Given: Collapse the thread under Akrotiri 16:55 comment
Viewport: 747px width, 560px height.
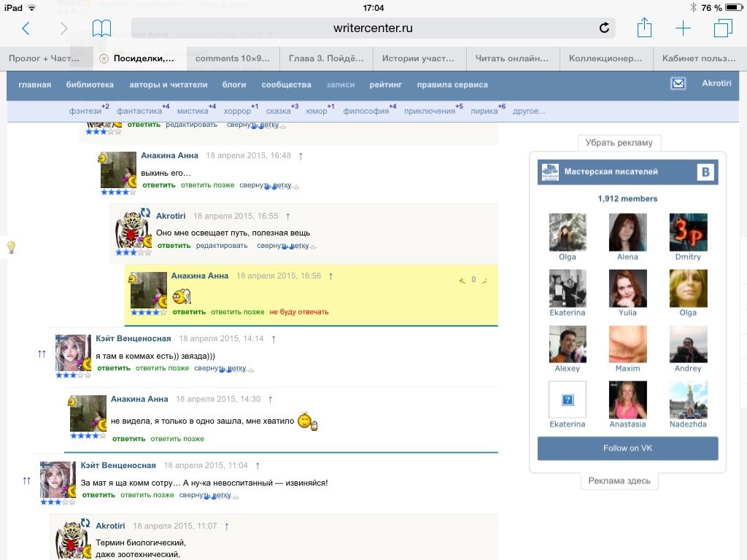Looking at the screenshot, I should (282, 246).
